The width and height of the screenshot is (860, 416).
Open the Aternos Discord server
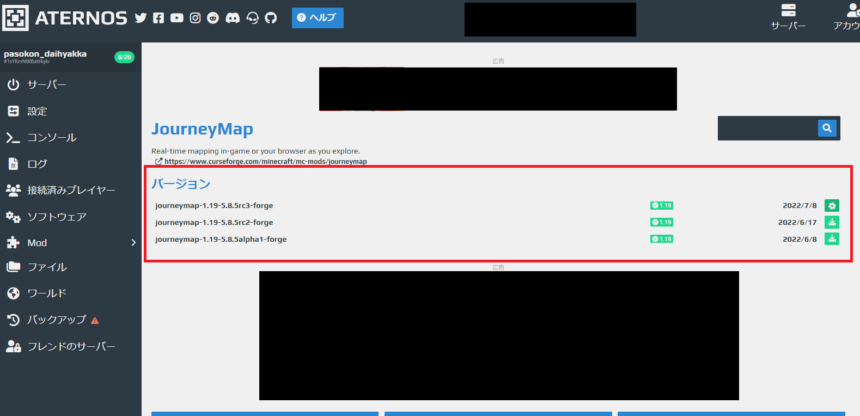(233, 18)
